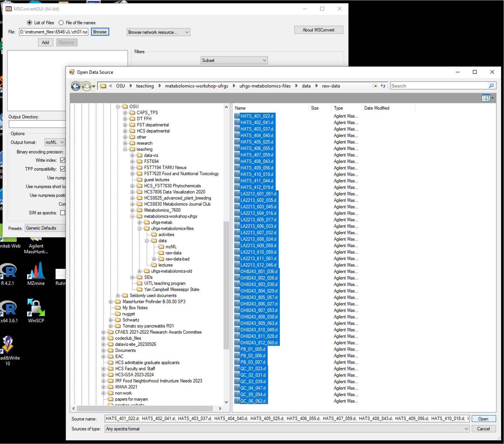
Task: Open the Browse network resource dropdown
Action: pyautogui.click(x=159, y=32)
